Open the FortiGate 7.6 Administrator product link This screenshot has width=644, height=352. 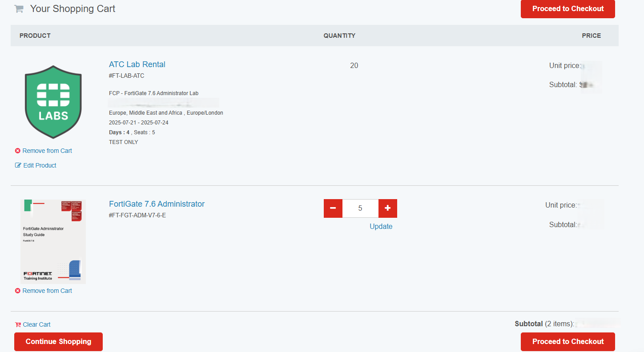(157, 204)
